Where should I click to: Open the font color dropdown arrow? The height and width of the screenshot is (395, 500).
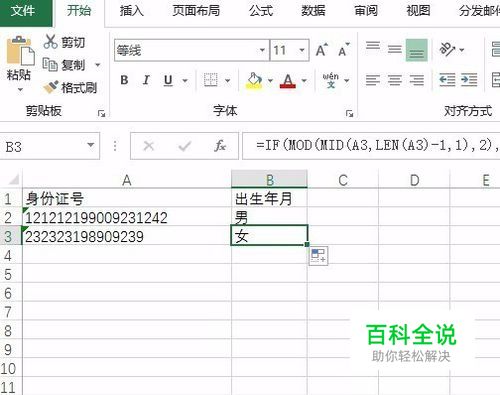point(304,80)
